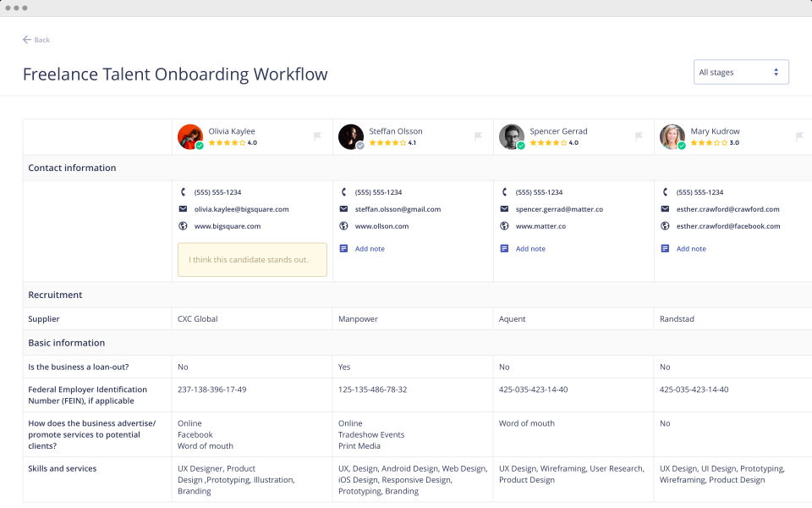Click the verified badge on Spencer Gerrad's avatar
The height and width of the screenshot is (508, 812).
point(519,145)
